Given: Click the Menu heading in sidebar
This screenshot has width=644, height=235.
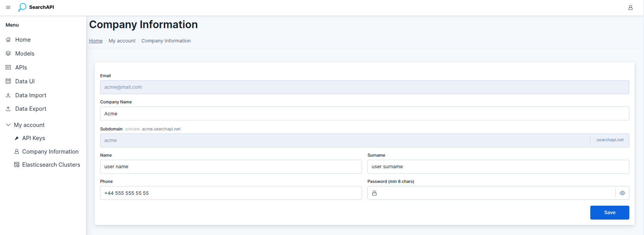Looking at the screenshot, I should click(x=12, y=25).
